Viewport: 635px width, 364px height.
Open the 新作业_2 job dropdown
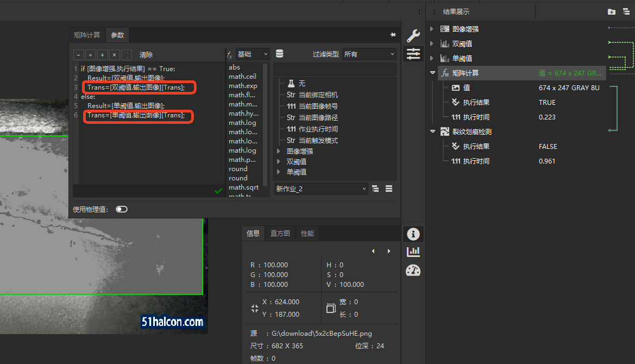[x=321, y=189]
